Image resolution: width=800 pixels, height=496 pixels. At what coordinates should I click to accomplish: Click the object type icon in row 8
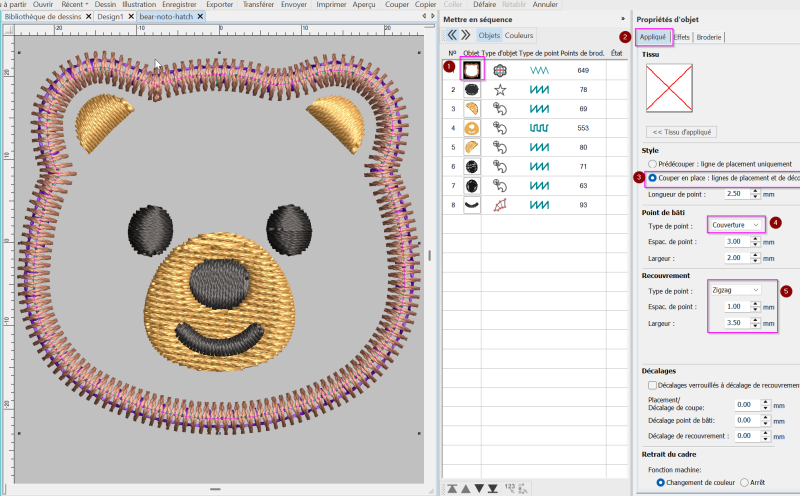pyautogui.click(x=500, y=205)
